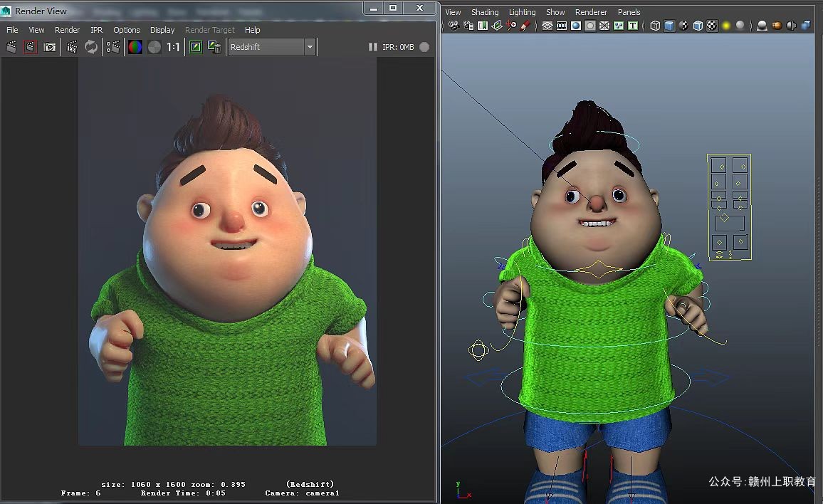Remove the kept image with the trash icon
The width and height of the screenshot is (823, 504).
(214, 47)
